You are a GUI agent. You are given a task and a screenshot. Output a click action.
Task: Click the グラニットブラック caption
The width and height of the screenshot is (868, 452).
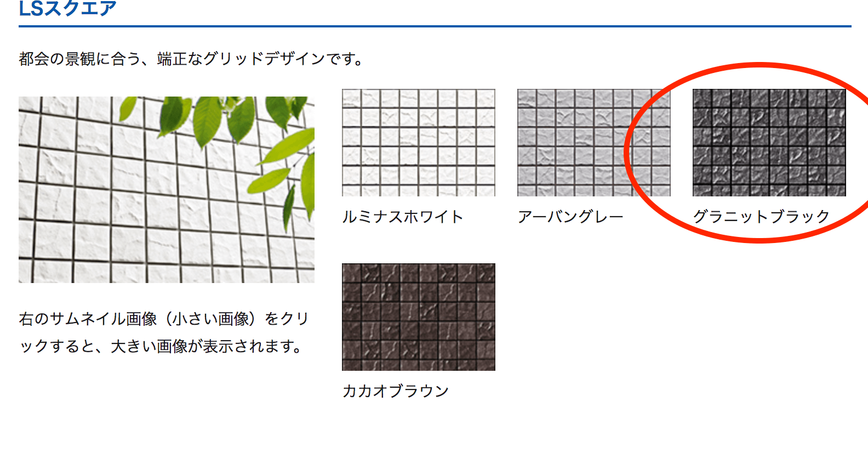click(x=761, y=217)
